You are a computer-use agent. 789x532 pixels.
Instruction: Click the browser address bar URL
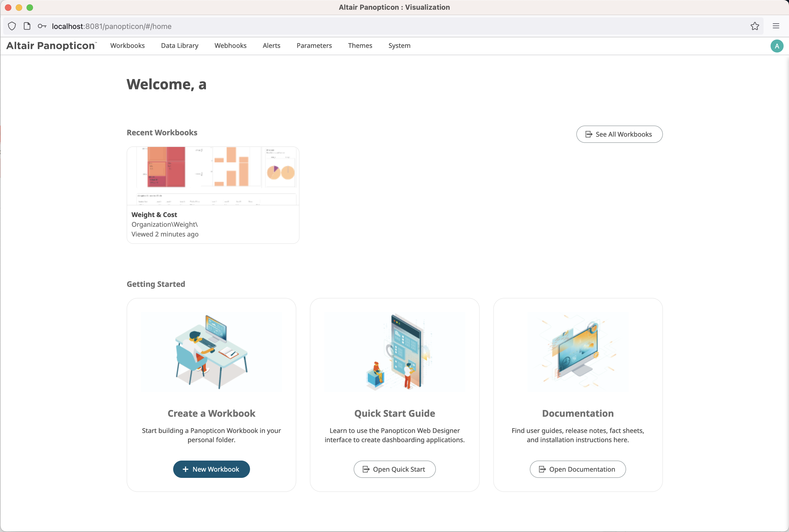(111, 27)
